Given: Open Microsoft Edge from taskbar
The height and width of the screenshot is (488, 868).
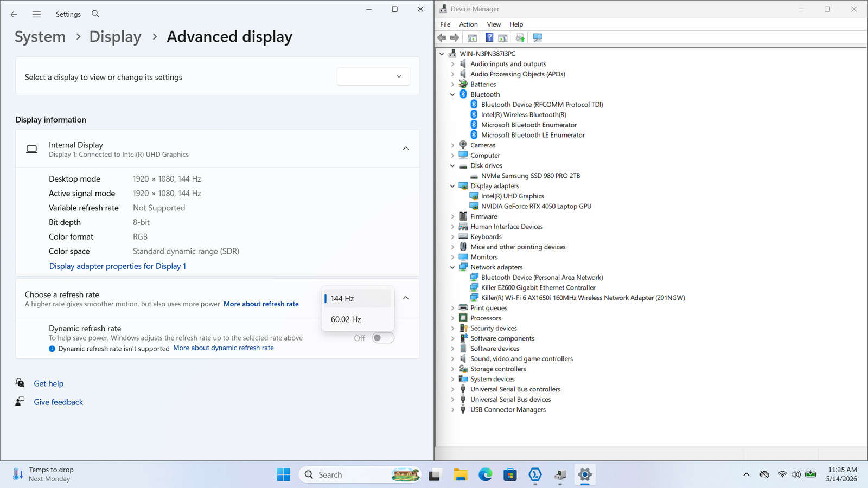Looking at the screenshot, I should [x=486, y=475].
